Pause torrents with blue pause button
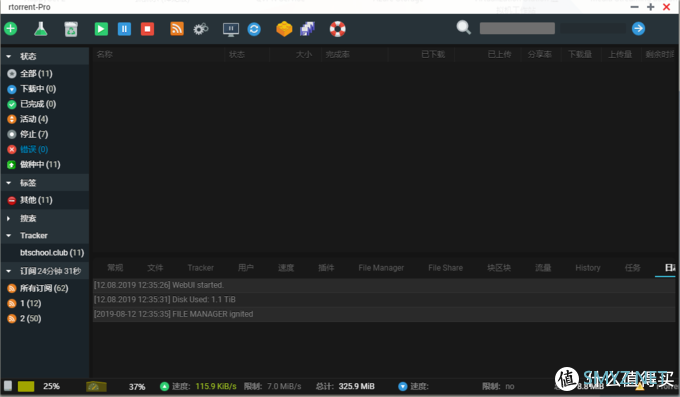 click(x=124, y=29)
